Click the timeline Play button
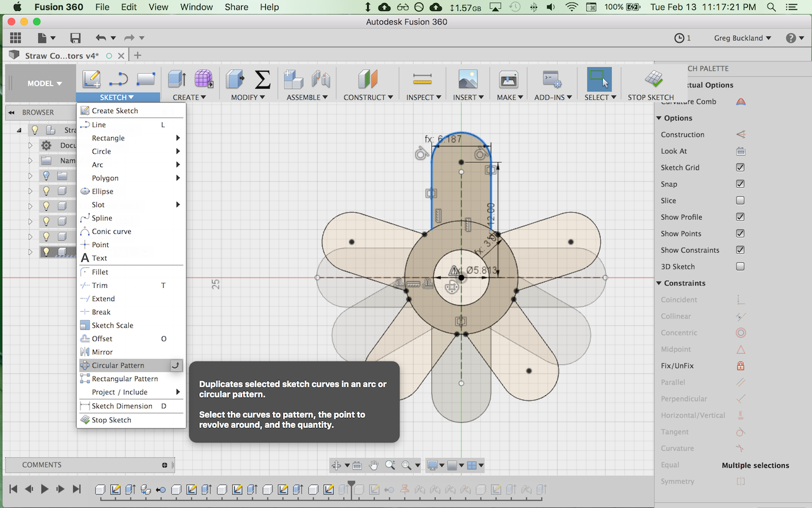The height and width of the screenshot is (508, 812). [x=44, y=489]
